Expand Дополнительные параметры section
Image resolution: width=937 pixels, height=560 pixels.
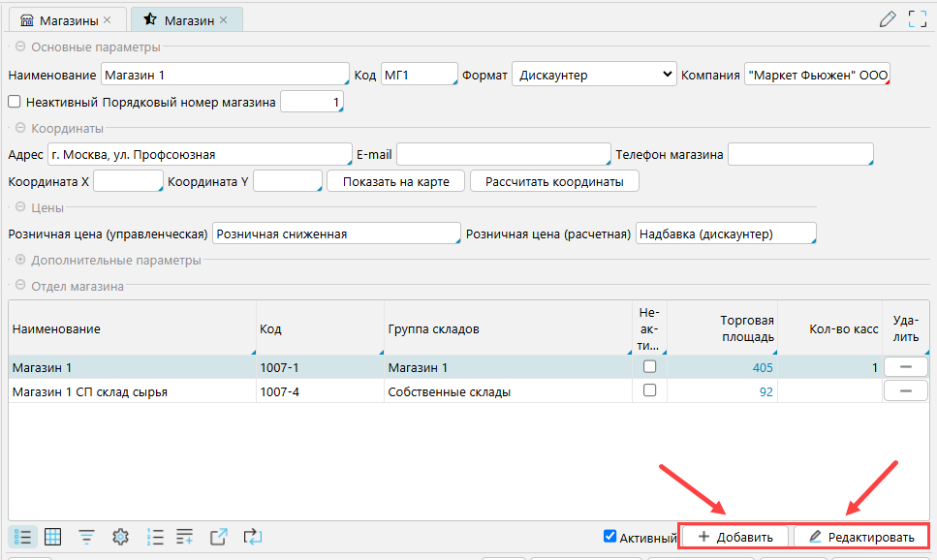pyautogui.click(x=18, y=260)
